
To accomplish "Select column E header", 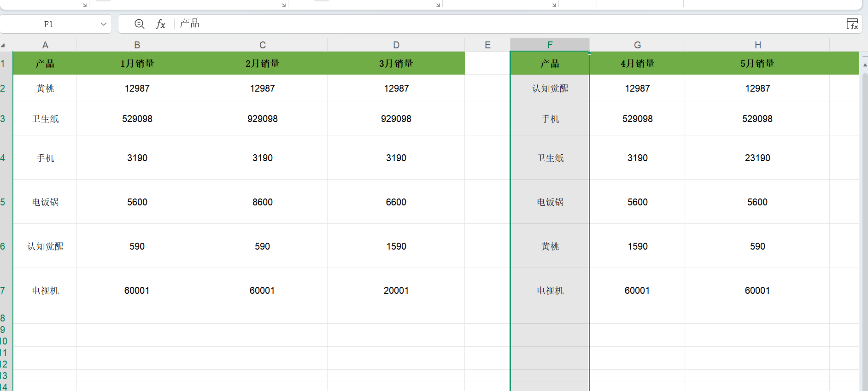I will 487,45.
